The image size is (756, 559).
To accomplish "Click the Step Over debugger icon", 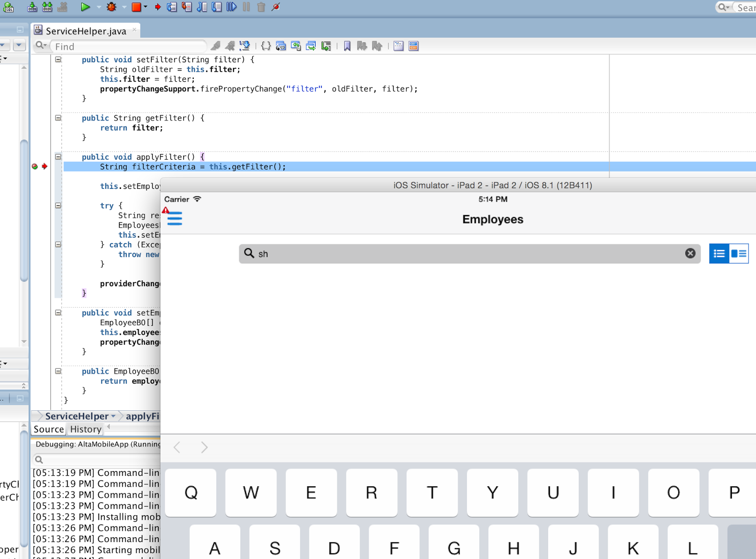I will (172, 7).
